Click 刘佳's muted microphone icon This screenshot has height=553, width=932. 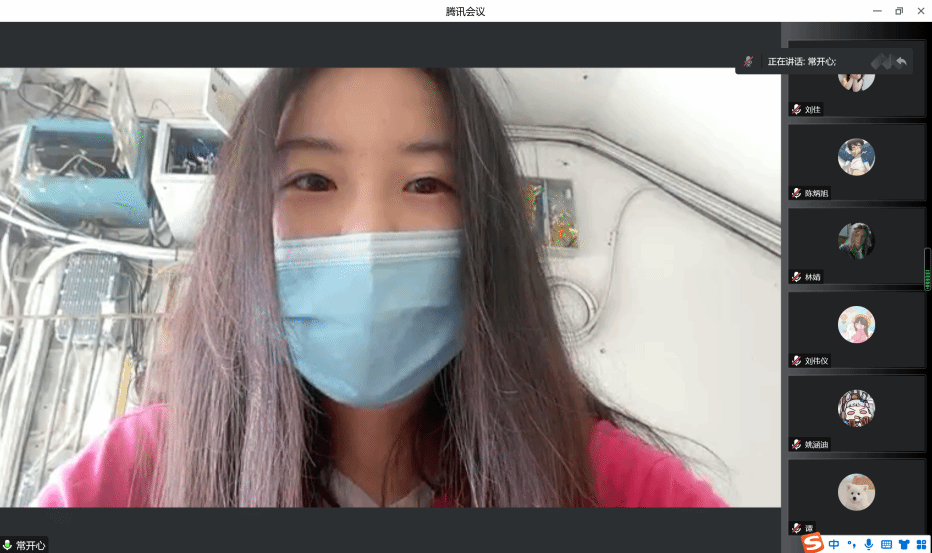[x=797, y=109]
